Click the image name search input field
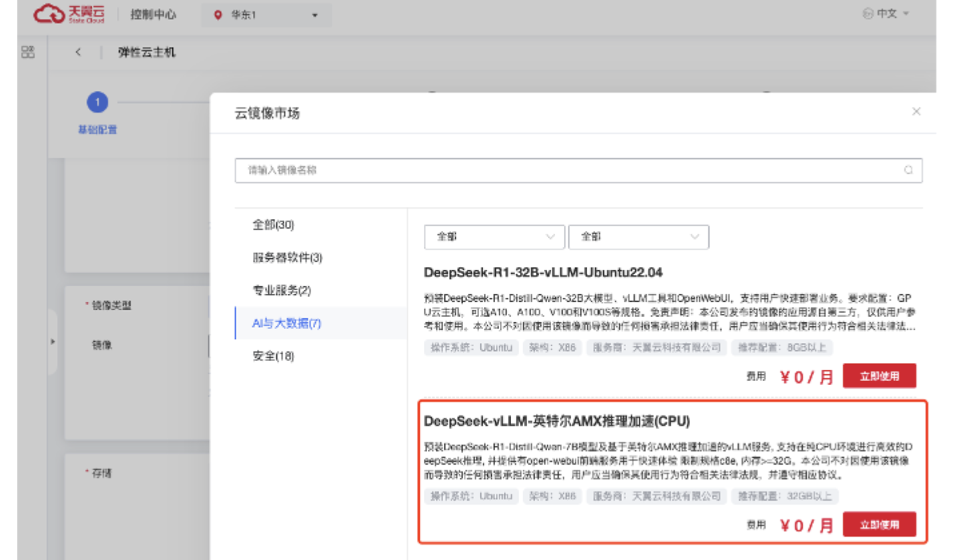 coord(567,170)
